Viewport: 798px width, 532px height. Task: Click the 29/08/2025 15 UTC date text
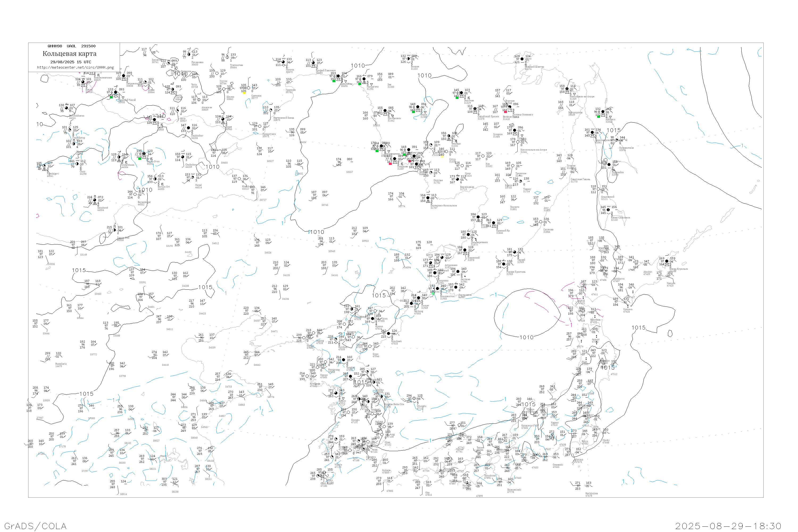70,62
